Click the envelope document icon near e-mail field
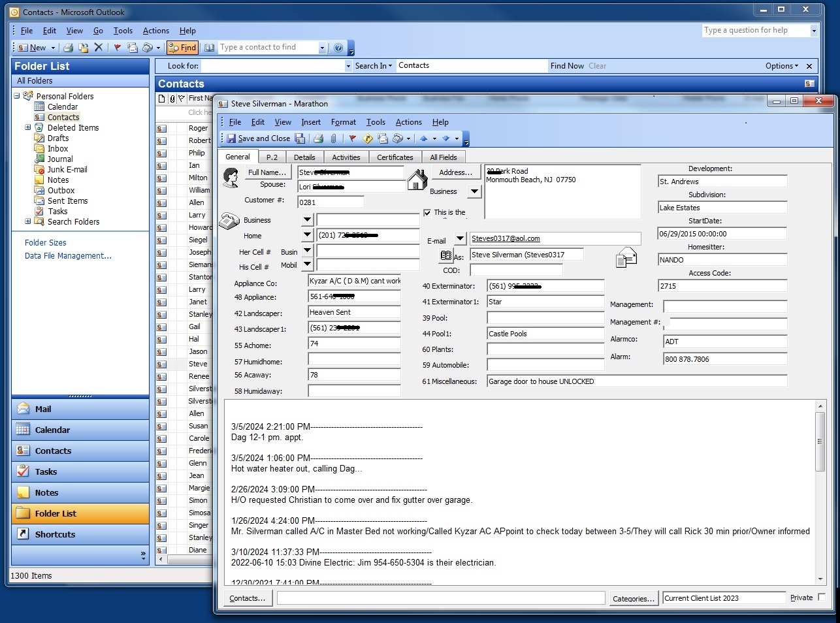Image resolution: width=840 pixels, height=623 pixels. click(626, 258)
